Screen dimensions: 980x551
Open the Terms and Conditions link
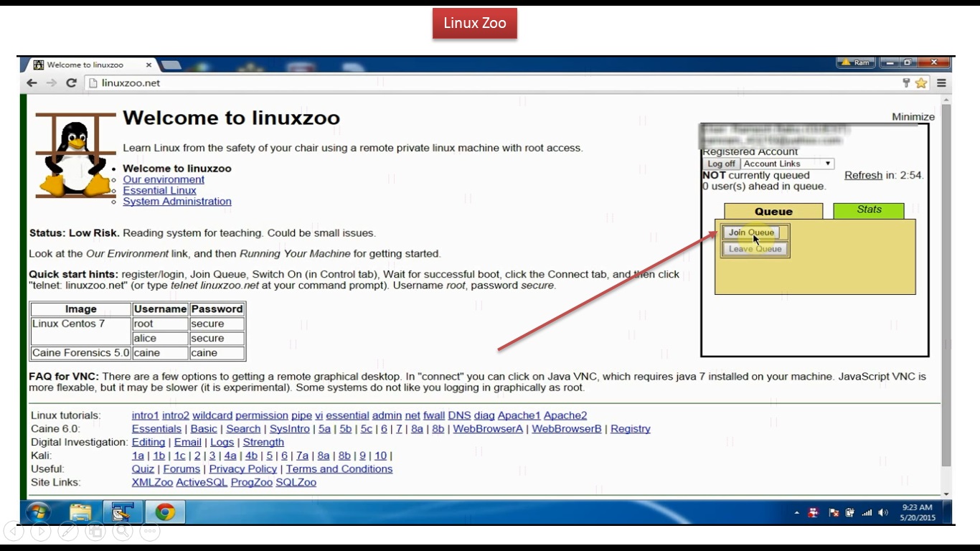339,469
